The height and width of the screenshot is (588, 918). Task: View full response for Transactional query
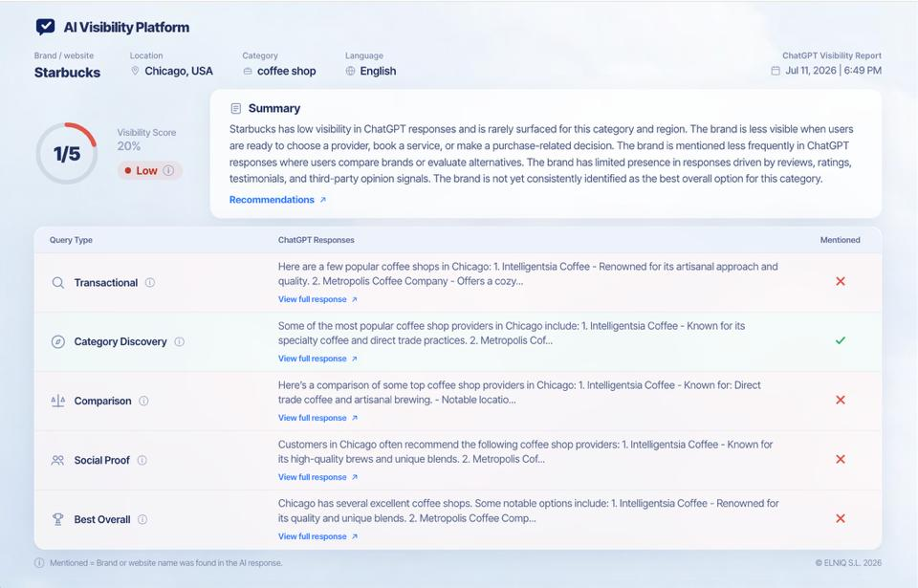[317, 299]
